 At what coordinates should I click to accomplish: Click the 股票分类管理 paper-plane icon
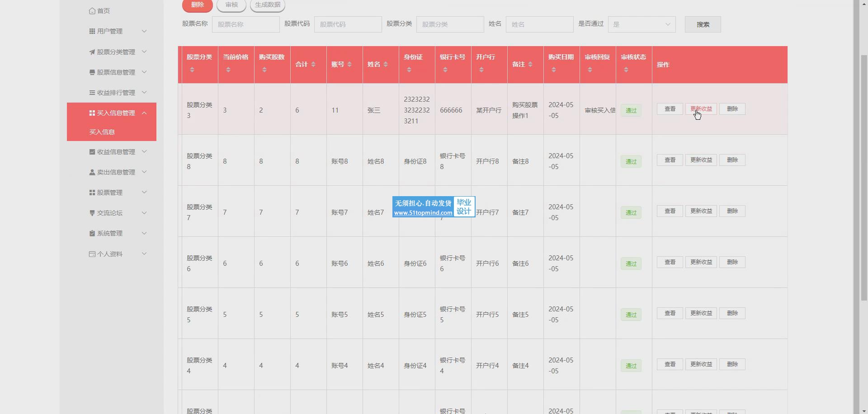[92, 52]
